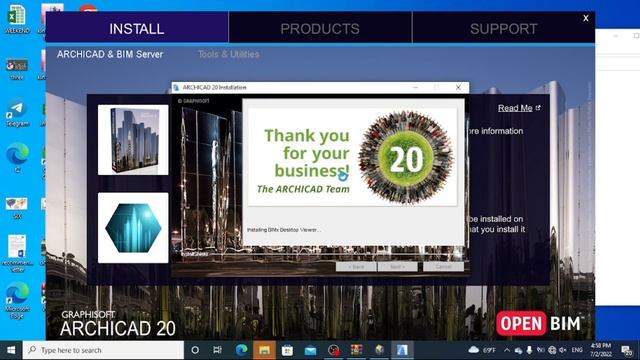This screenshot has width=640, height=360.
Task: Open the Read Me link
Action: (x=519, y=108)
